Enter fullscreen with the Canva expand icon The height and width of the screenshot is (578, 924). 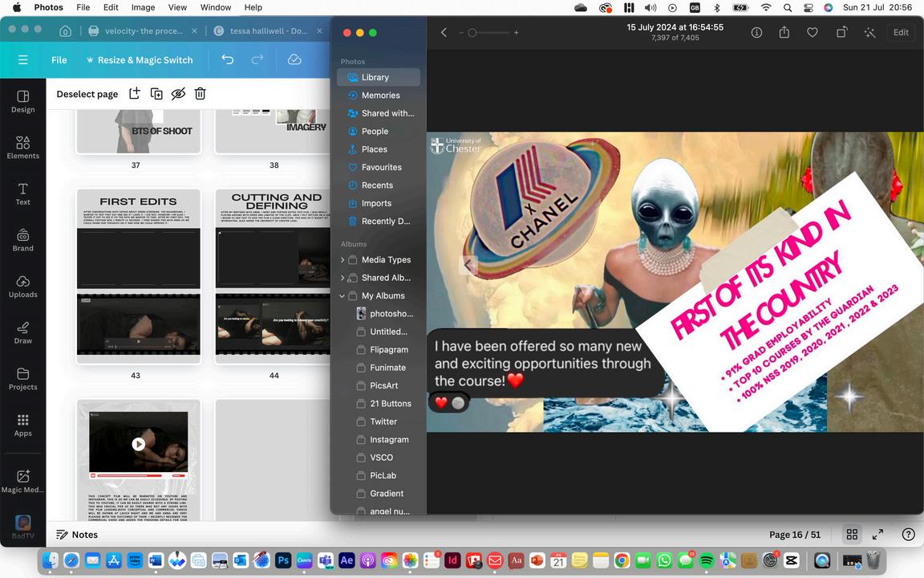point(877,535)
